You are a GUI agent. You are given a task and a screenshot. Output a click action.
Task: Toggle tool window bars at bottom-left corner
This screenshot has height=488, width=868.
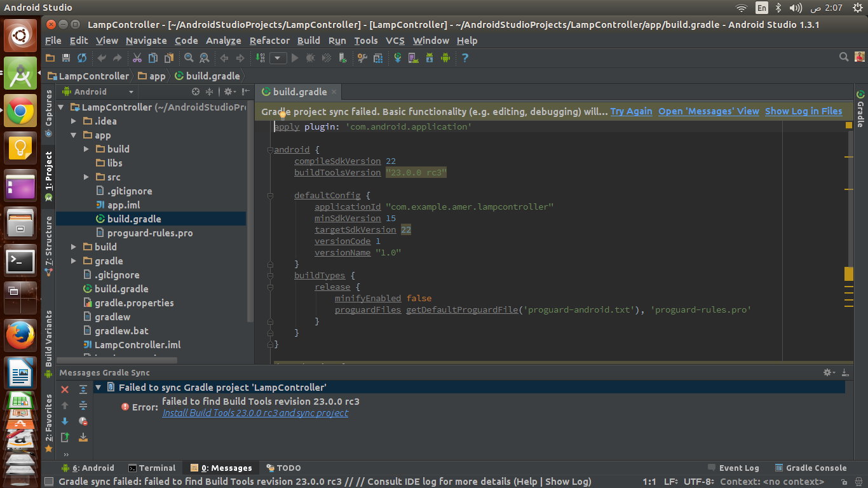pyautogui.click(x=48, y=482)
